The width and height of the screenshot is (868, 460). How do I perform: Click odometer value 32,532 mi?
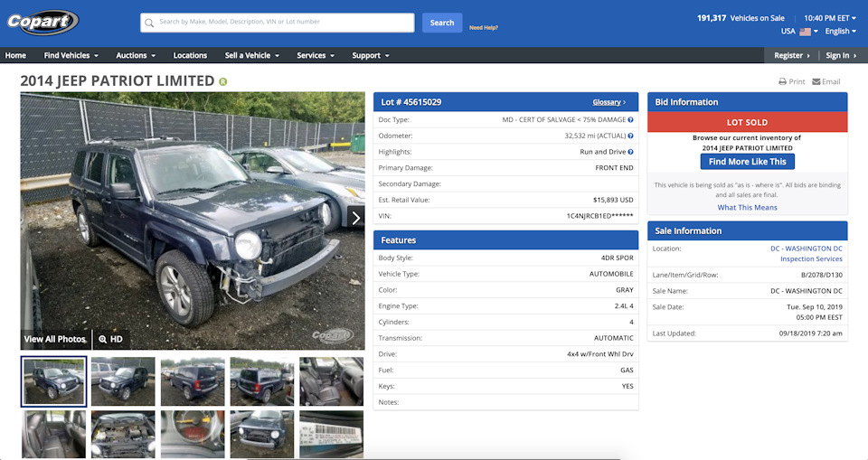pos(595,136)
